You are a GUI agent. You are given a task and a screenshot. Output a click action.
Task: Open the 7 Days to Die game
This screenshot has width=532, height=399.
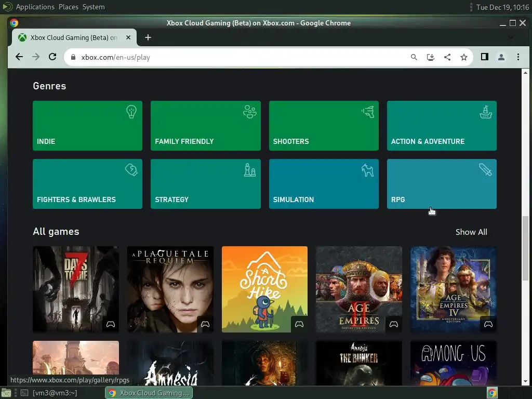click(x=76, y=289)
